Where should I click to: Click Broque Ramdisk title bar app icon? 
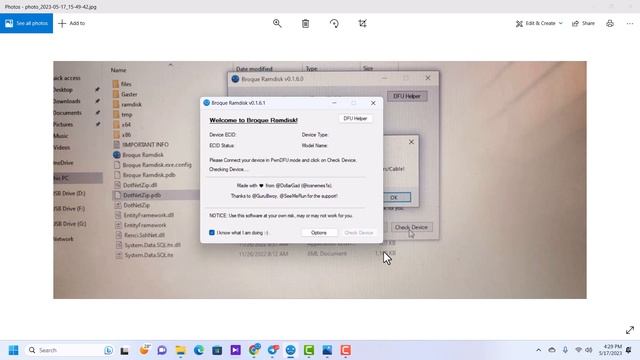coord(207,103)
